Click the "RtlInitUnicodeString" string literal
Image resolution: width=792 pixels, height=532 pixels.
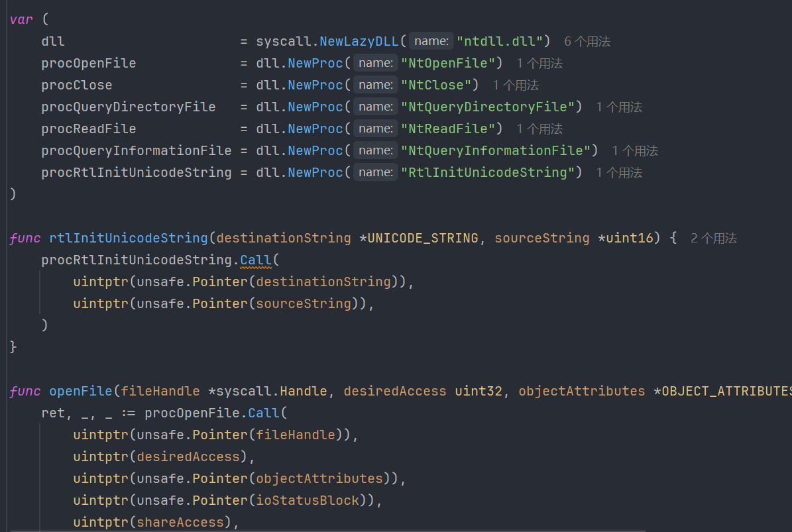coord(488,172)
